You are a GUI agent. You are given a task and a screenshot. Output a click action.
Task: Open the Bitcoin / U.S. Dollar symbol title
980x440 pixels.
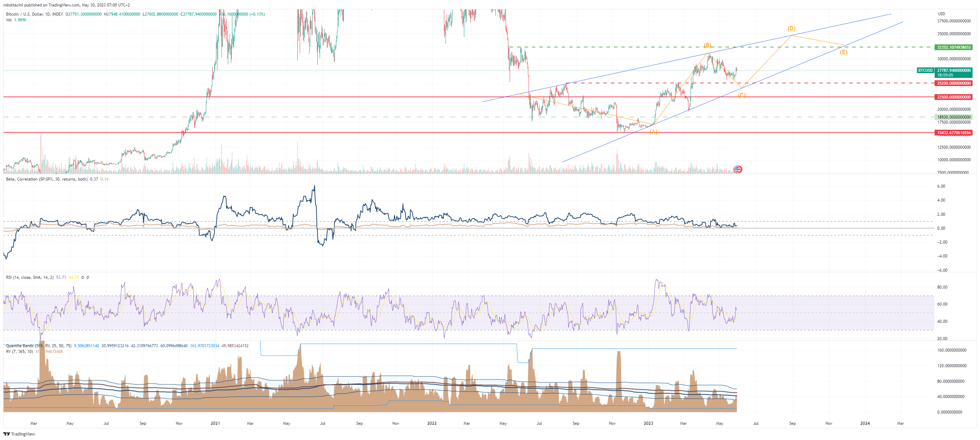(34, 14)
